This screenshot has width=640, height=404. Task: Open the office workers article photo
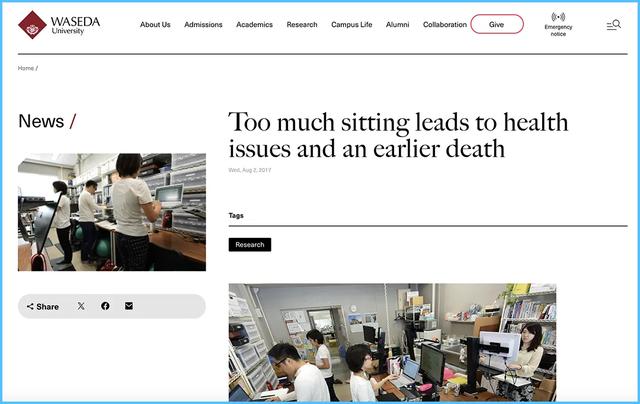point(392,342)
